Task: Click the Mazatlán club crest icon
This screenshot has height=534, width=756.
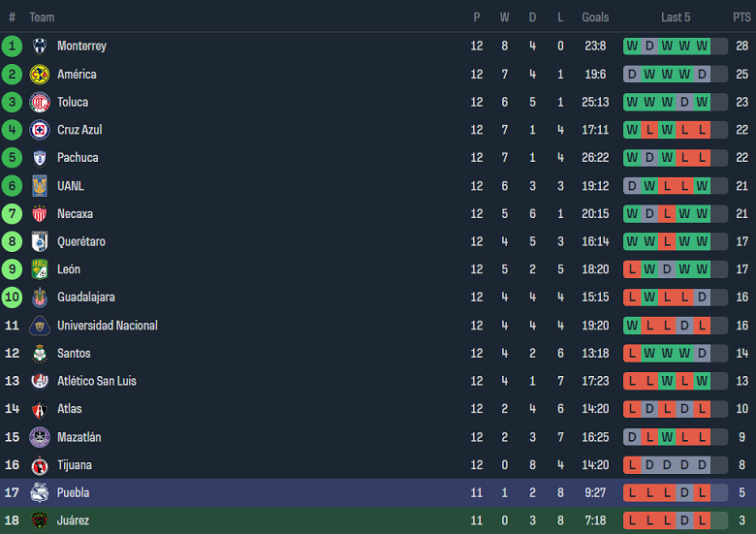Action: [40, 437]
